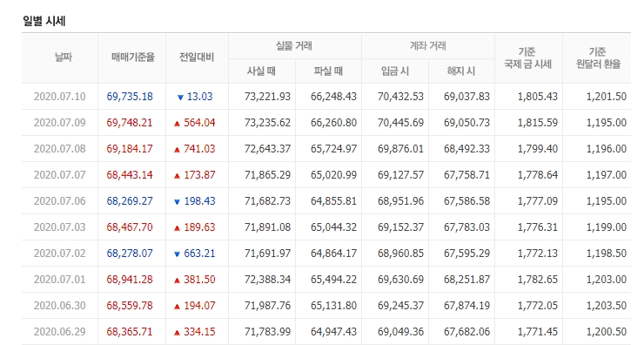The width and height of the screenshot is (644, 345).
Task: Click the up change value 334.15
Action: tap(199, 332)
